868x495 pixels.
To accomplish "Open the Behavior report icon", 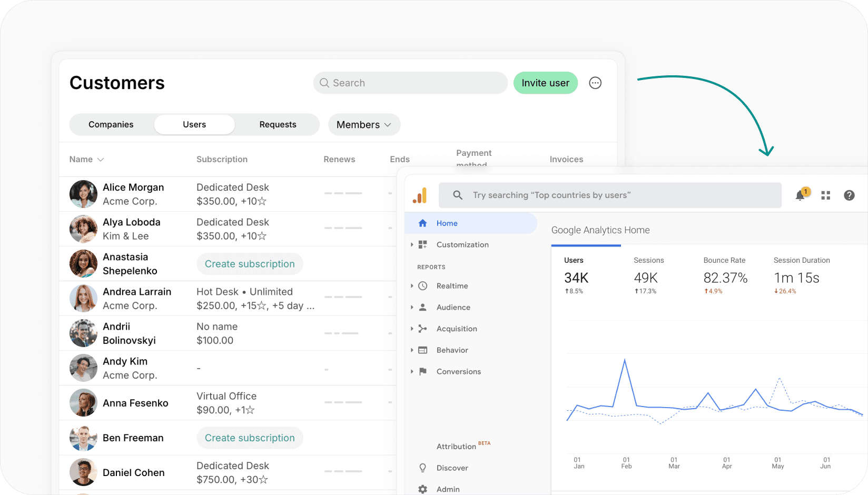I will click(422, 350).
